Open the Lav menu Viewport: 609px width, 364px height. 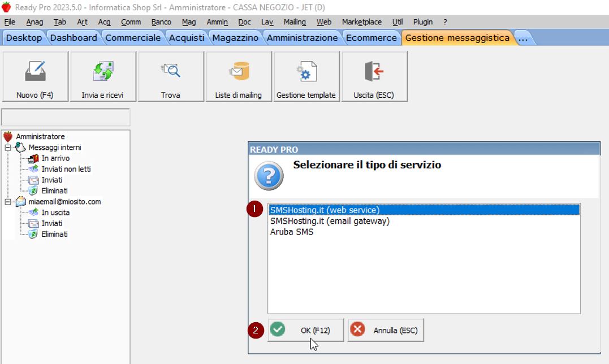tap(267, 22)
